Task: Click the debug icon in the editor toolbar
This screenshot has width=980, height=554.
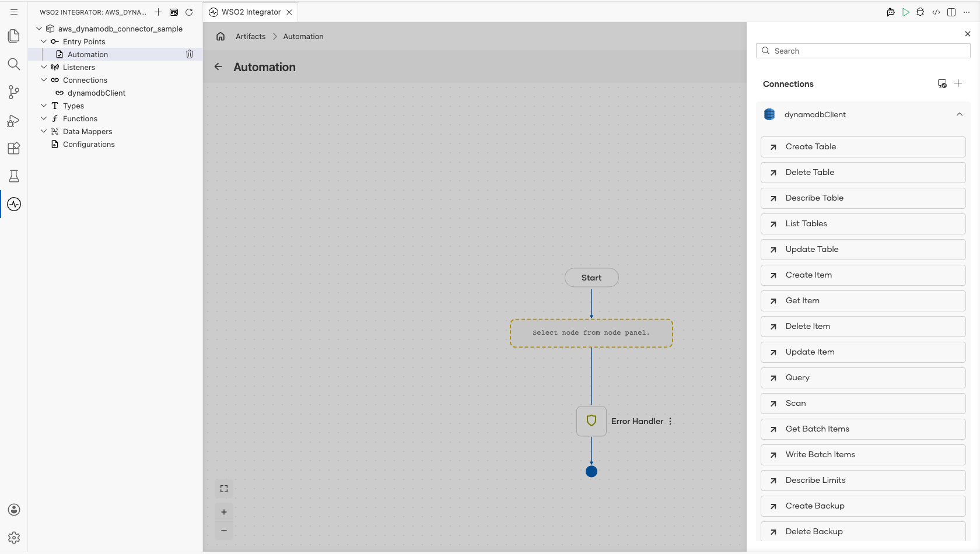Action: click(921, 12)
